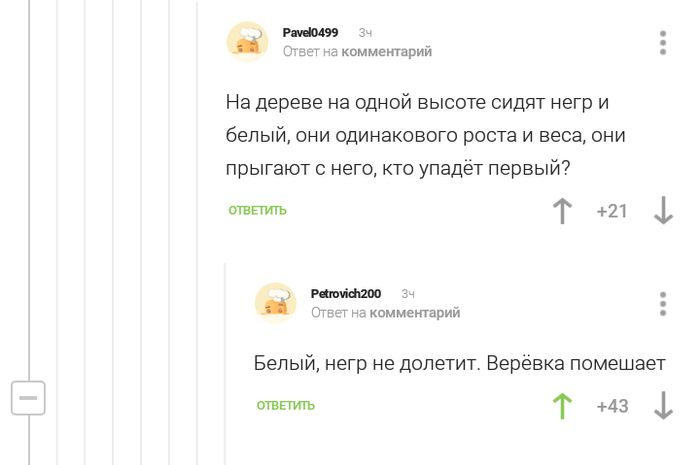Click the +21 rating counter
This screenshot has height=465, width=700.
pos(612,211)
